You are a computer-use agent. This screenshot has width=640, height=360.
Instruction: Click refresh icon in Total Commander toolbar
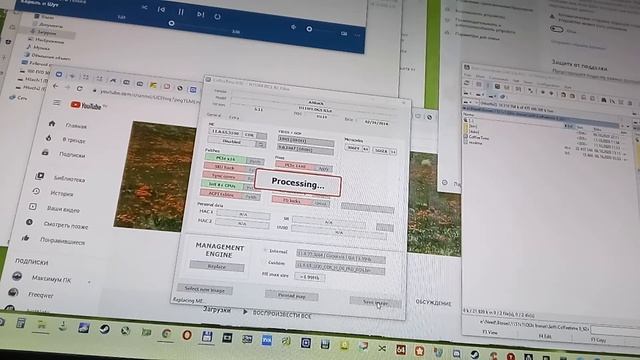click(467, 83)
